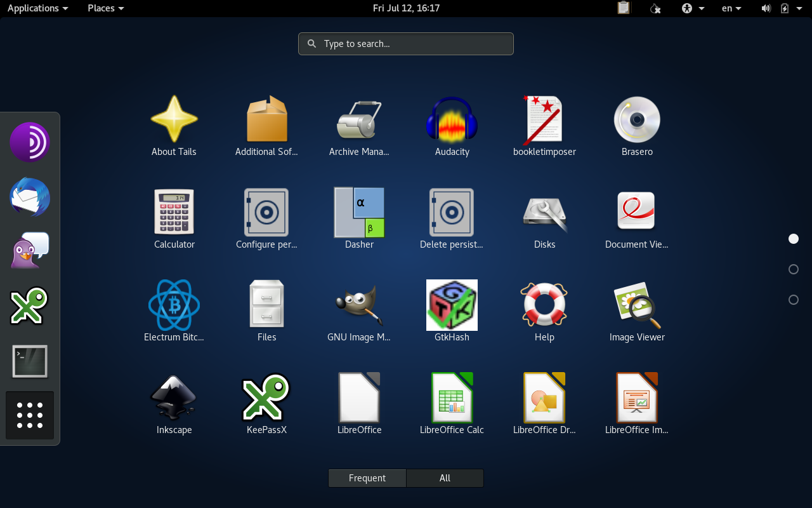
Task: Open the Help lifebuoy app
Action: tap(544, 311)
